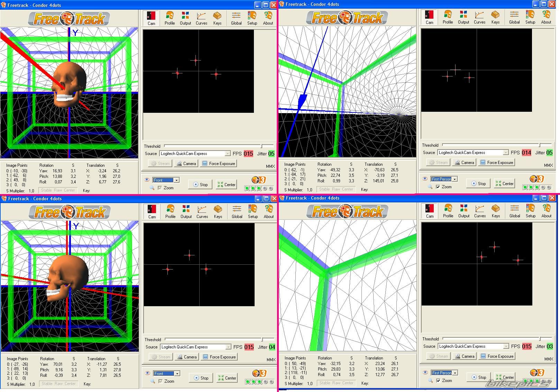The height and width of the screenshot is (392, 560).
Task: Open Global settings icon in the top-right window
Action: (514, 17)
